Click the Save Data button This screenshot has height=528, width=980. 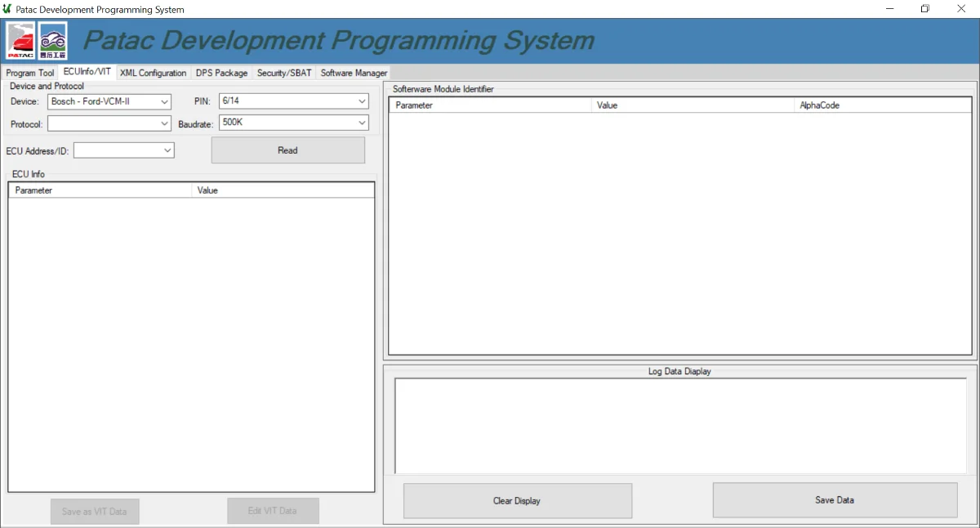click(835, 499)
